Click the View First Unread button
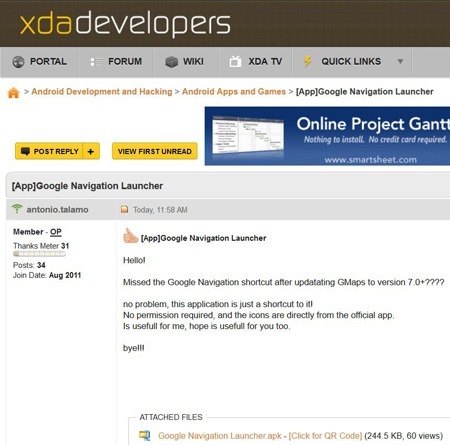 tap(155, 151)
